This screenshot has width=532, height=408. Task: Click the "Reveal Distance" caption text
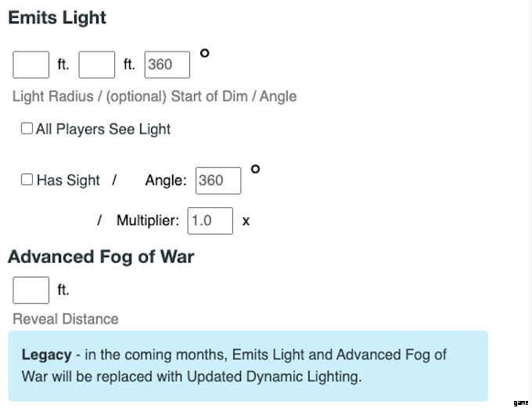point(66,319)
